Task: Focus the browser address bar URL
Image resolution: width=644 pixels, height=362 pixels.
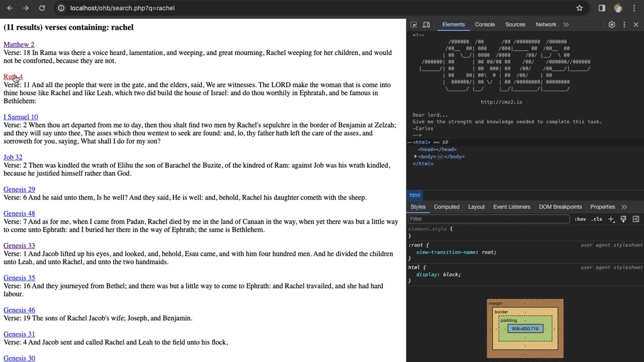Action: [122, 8]
